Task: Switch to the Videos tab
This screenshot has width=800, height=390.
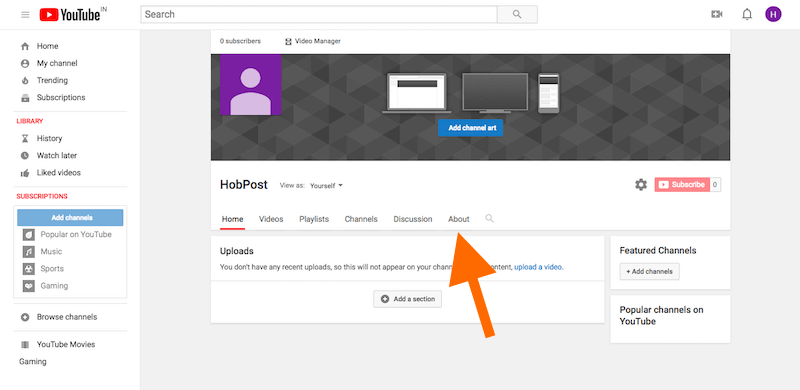Action: tap(271, 219)
